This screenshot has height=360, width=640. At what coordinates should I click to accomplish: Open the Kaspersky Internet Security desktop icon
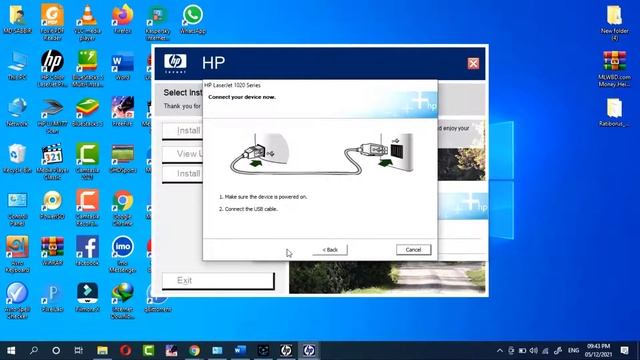click(x=158, y=22)
